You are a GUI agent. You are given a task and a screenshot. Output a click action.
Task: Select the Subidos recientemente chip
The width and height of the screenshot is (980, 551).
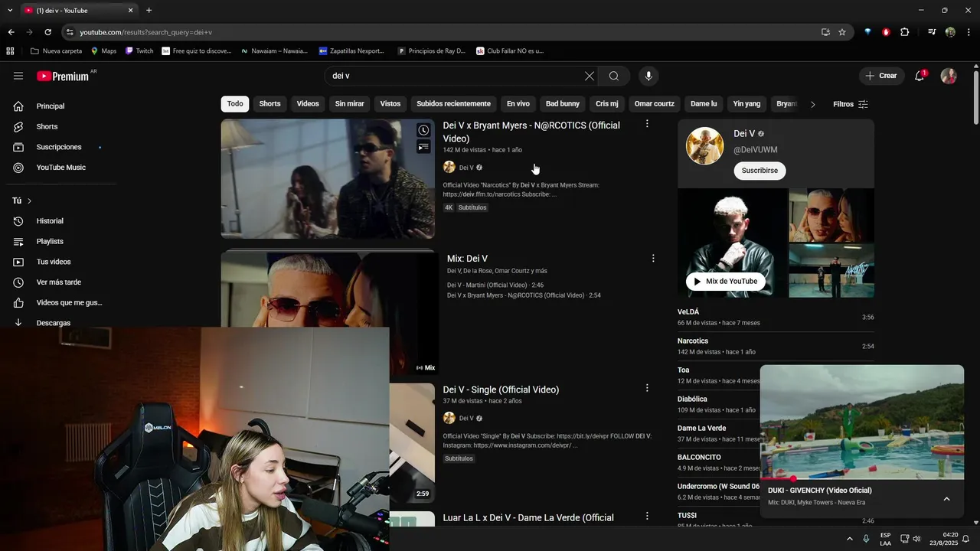tap(453, 104)
